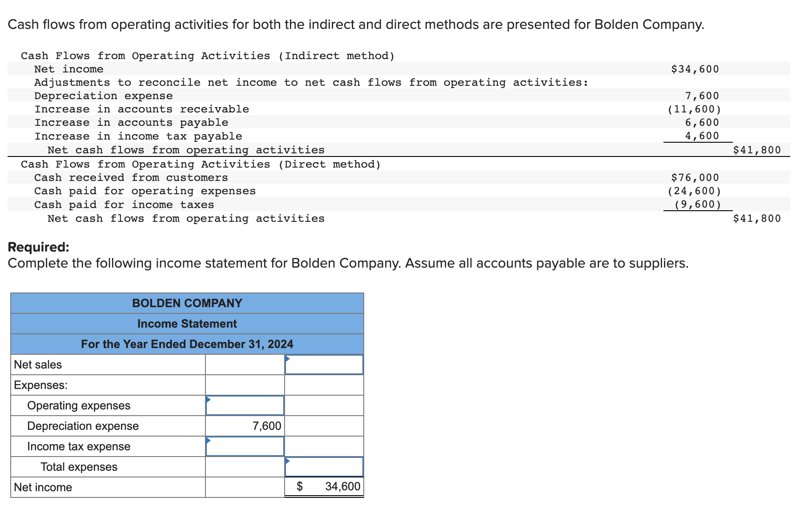
Task: Click 'Operating expenses' label in income statement
Action: (79, 405)
